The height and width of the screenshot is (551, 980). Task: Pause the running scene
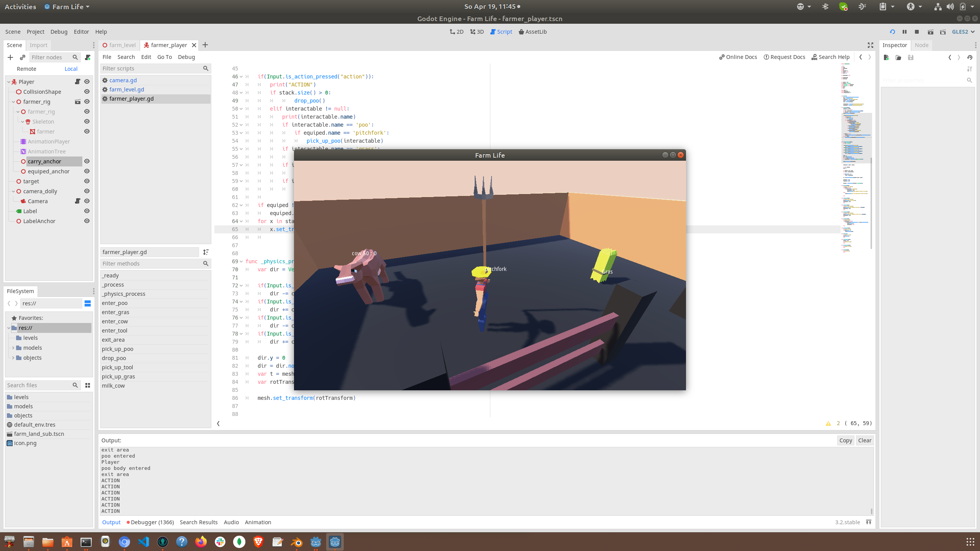point(904,32)
